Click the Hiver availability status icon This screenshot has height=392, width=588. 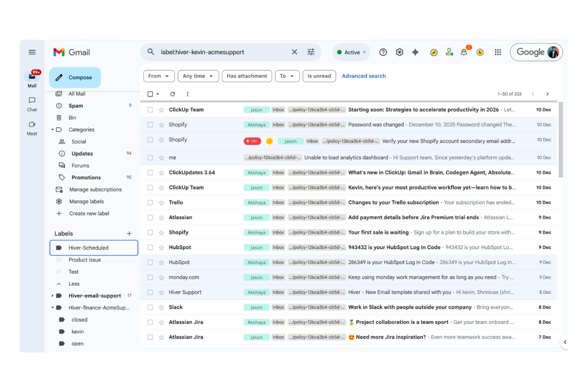click(x=449, y=52)
